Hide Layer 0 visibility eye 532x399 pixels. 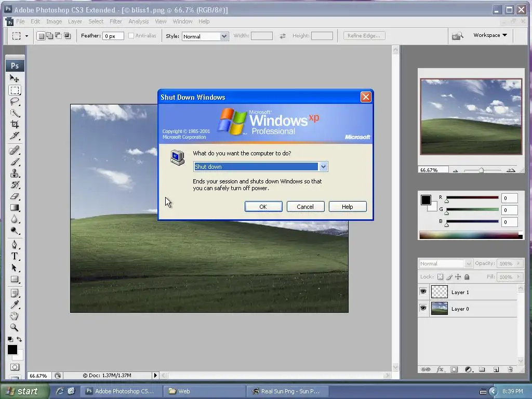(423, 308)
